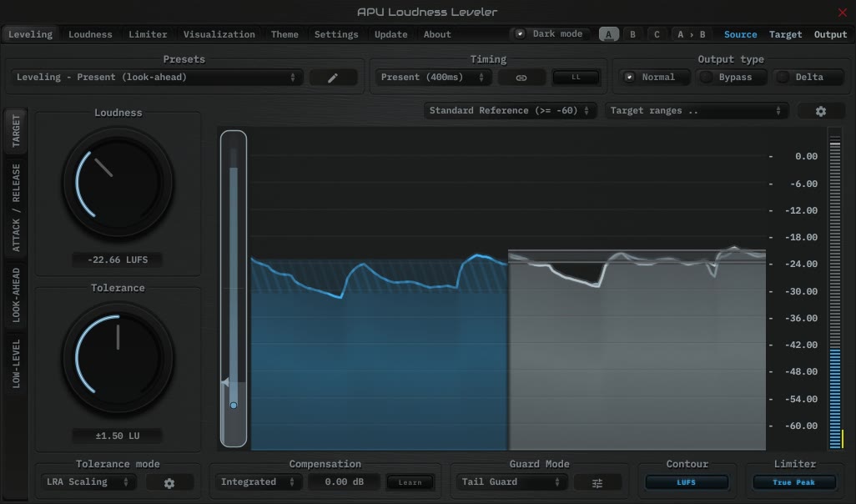Image resolution: width=856 pixels, height=504 pixels.
Task: Open the Visualization tab
Action: click(219, 34)
